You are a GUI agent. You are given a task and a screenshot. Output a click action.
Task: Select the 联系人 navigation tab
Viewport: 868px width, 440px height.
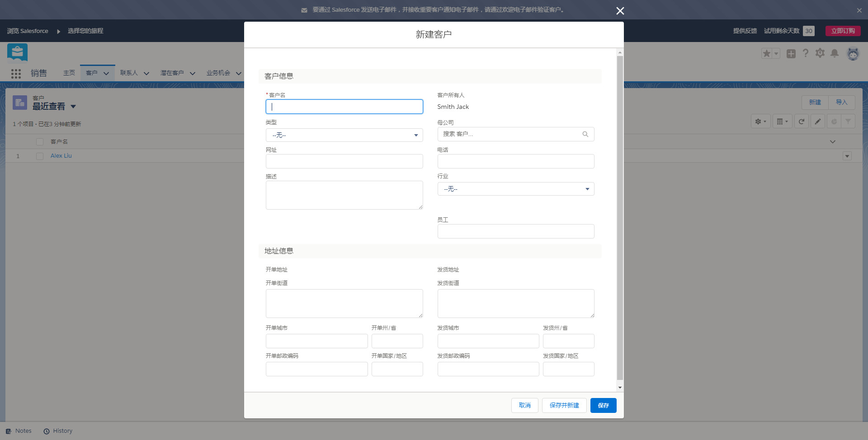[x=129, y=73]
